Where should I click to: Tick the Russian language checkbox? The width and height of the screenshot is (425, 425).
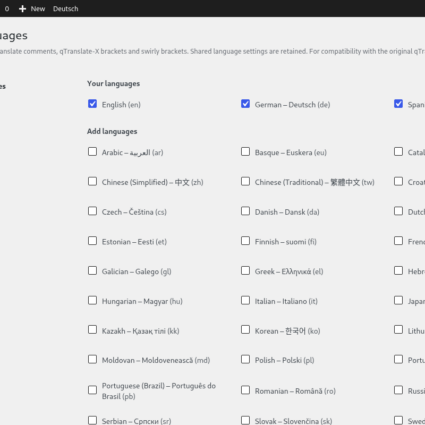pos(398,390)
